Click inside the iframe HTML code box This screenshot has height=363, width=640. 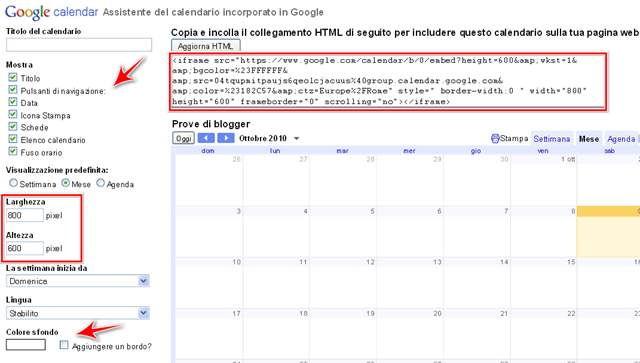(x=388, y=81)
